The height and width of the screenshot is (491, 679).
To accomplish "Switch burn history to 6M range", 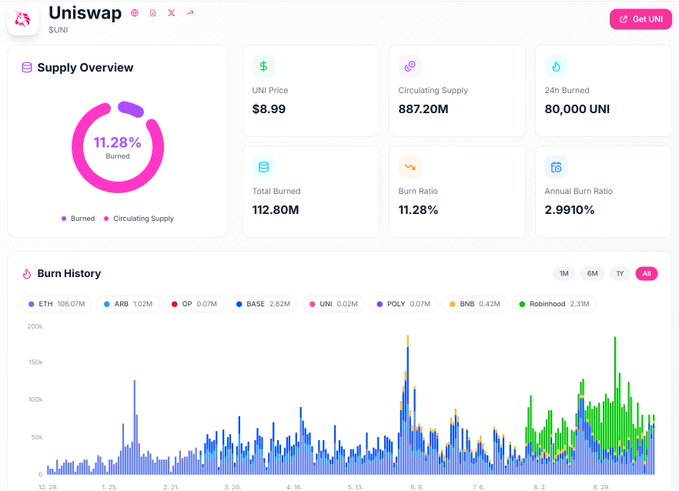I will (592, 274).
